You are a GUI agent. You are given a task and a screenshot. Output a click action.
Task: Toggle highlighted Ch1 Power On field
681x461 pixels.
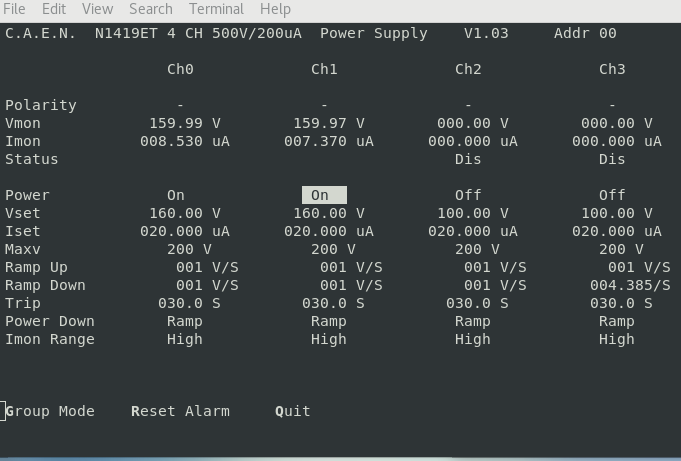(324, 195)
